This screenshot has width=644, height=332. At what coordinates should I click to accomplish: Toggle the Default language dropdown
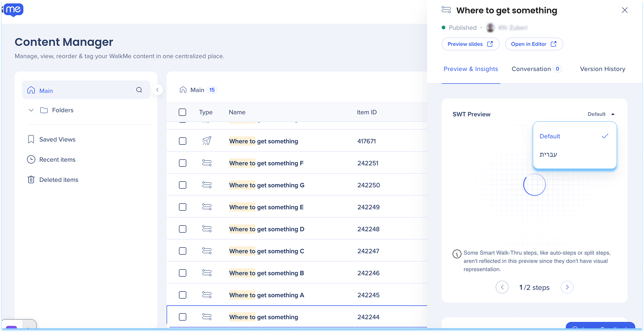pos(601,114)
